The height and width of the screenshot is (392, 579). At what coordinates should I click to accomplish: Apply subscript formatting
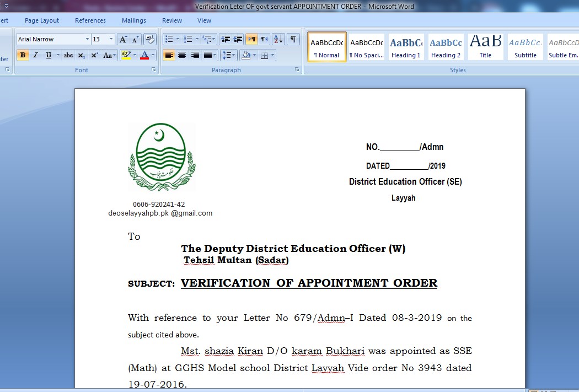(82, 55)
